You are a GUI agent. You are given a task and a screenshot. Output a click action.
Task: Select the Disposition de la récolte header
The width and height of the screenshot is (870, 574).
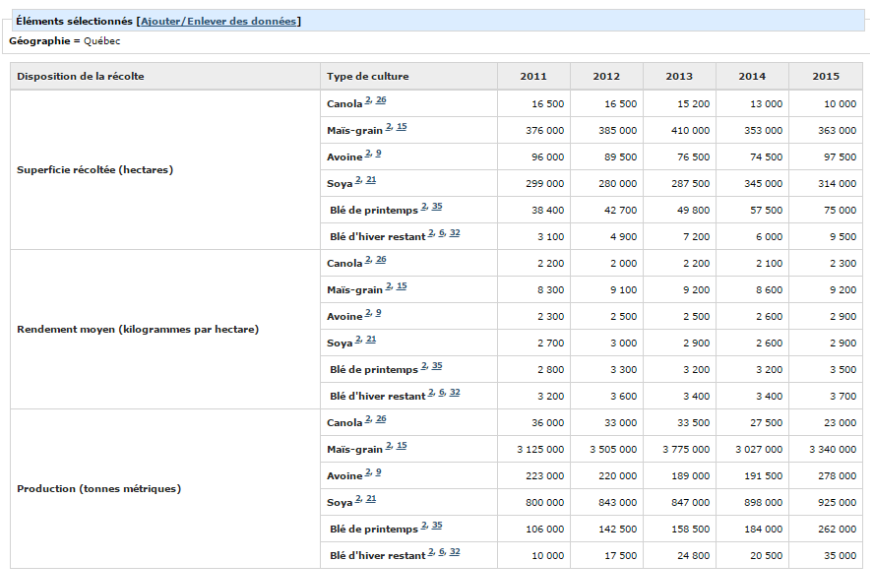(80, 77)
